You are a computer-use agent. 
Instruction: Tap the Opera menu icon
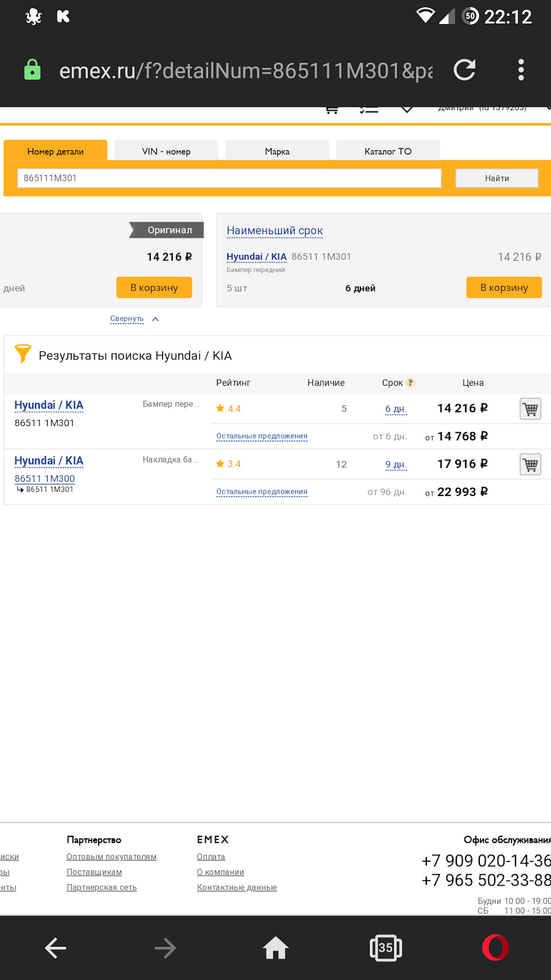[x=495, y=948]
